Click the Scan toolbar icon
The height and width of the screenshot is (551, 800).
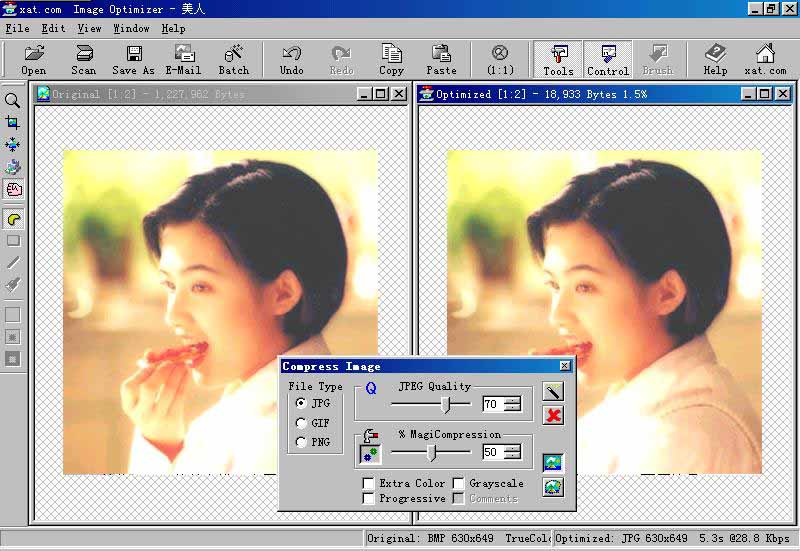pyautogui.click(x=84, y=59)
